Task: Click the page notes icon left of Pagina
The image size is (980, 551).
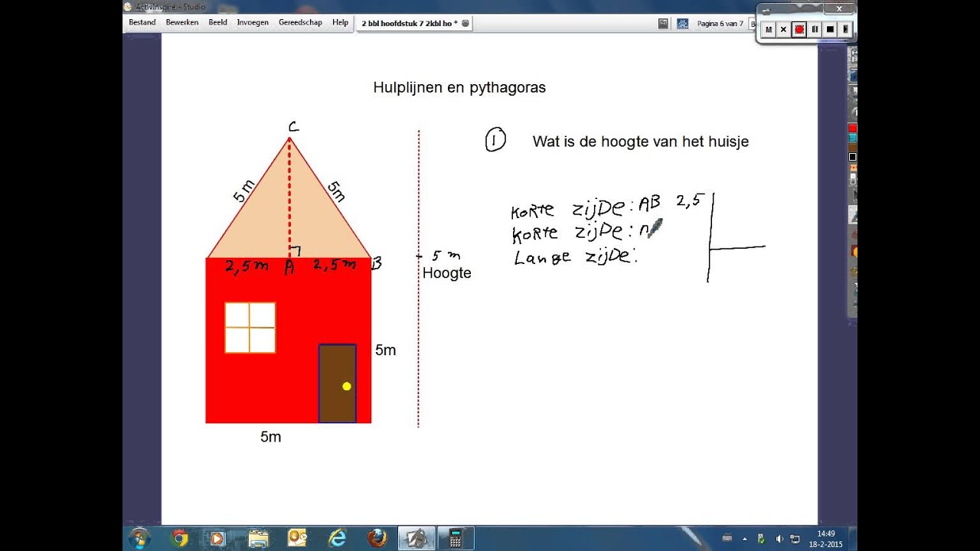Action: click(663, 24)
